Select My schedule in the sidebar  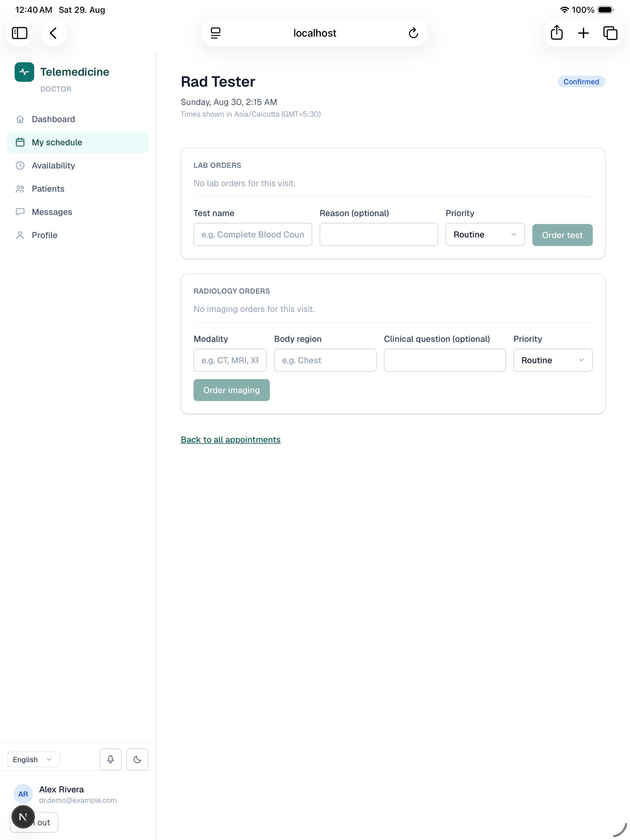pos(78,143)
